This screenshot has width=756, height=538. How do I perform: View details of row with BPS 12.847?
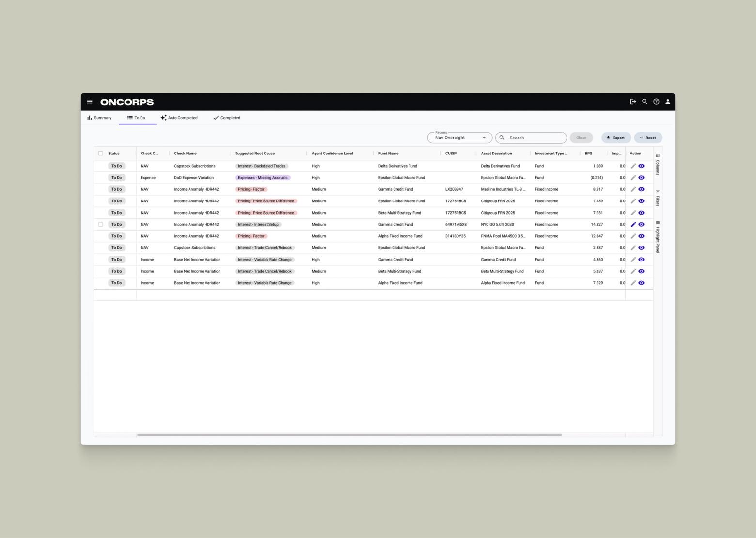(x=641, y=236)
